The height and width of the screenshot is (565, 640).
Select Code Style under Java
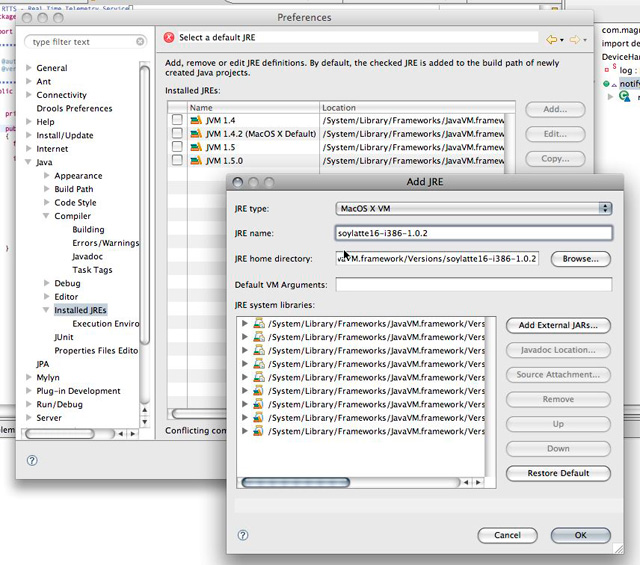point(76,202)
